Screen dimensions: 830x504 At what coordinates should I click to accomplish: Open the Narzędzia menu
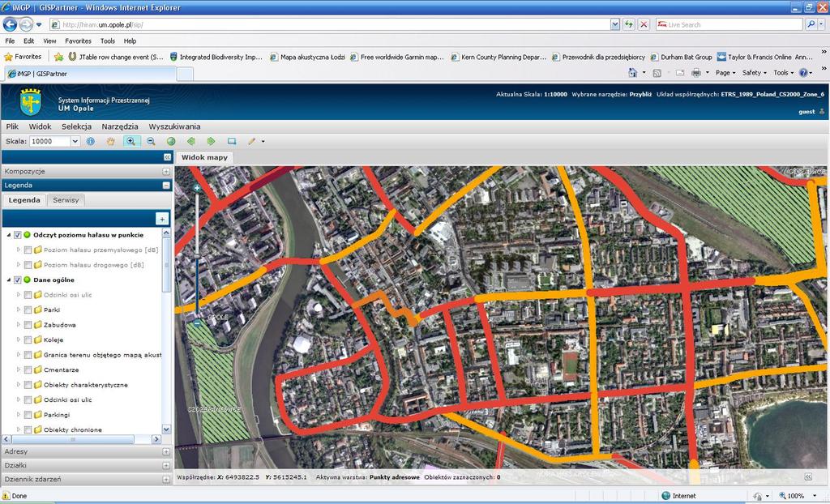[120, 126]
